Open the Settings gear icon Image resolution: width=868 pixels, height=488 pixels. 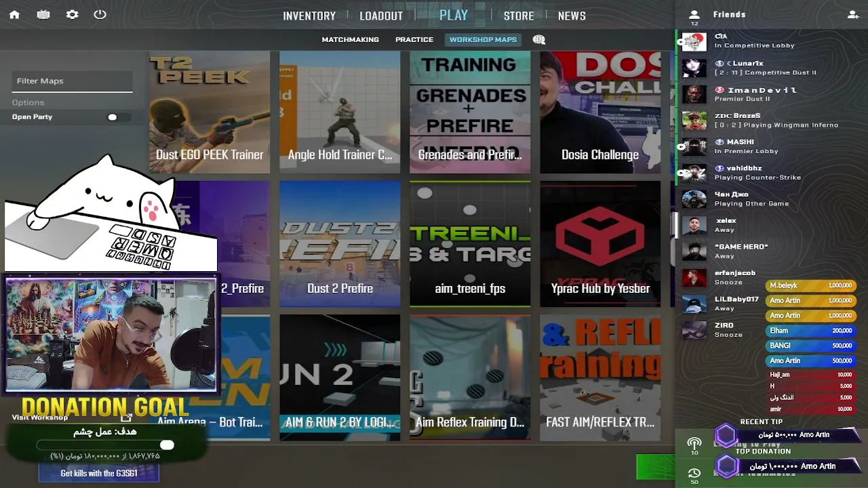[x=72, y=14]
